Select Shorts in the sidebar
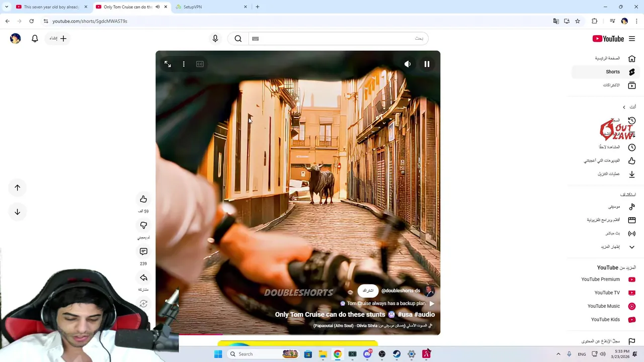The width and height of the screenshot is (644, 362). click(x=606, y=72)
